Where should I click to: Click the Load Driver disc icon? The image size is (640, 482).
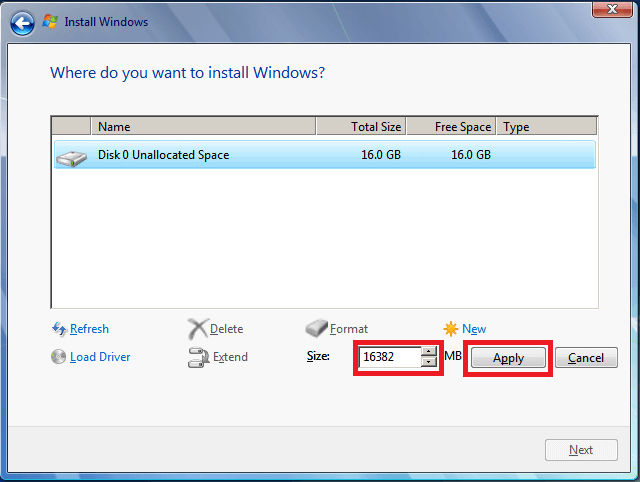(x=58, y=357)
